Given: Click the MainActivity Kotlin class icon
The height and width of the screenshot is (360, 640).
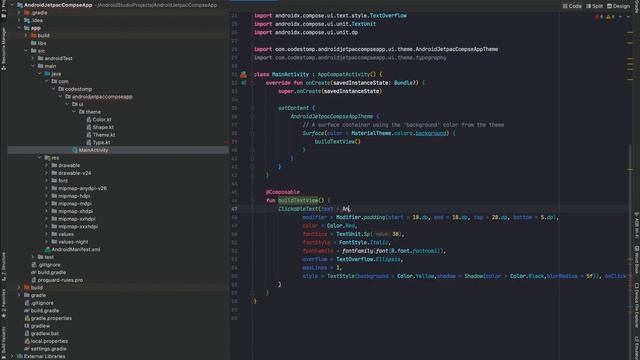Looking at the screenshot, I should pyautogui.click(x=75, y=150).
